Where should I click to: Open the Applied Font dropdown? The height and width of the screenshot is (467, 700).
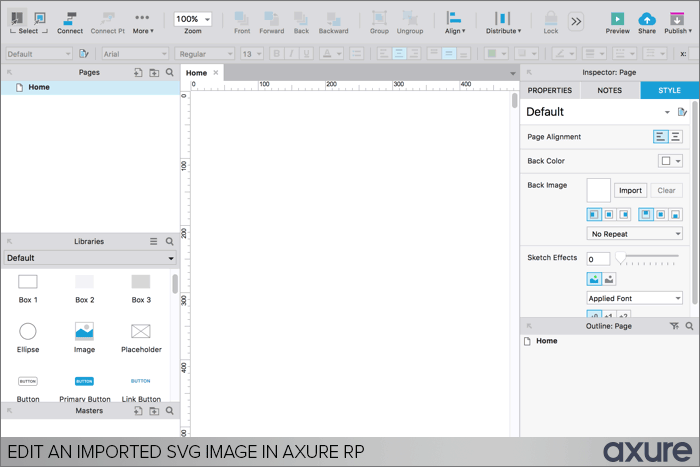click(x=634, y=298)
